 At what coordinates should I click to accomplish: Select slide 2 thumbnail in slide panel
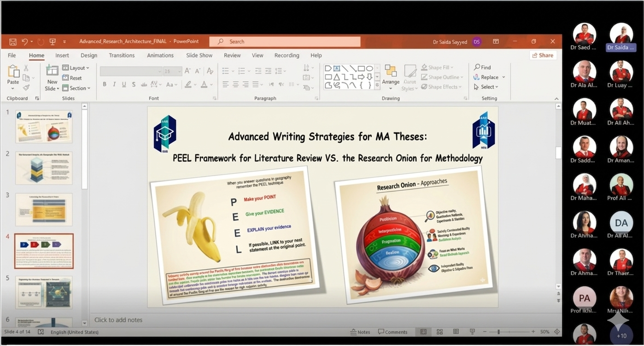click(x=44, y=168)
